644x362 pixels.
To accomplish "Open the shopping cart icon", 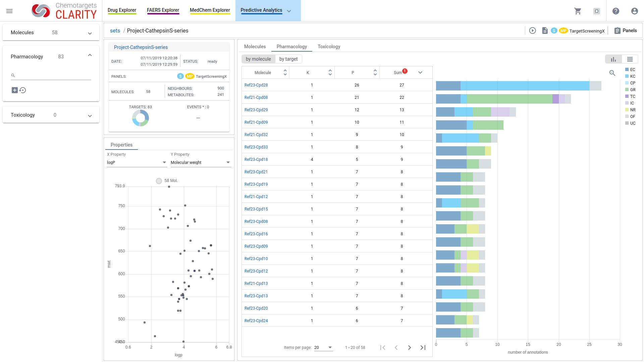I will click(x=578, y=11).
